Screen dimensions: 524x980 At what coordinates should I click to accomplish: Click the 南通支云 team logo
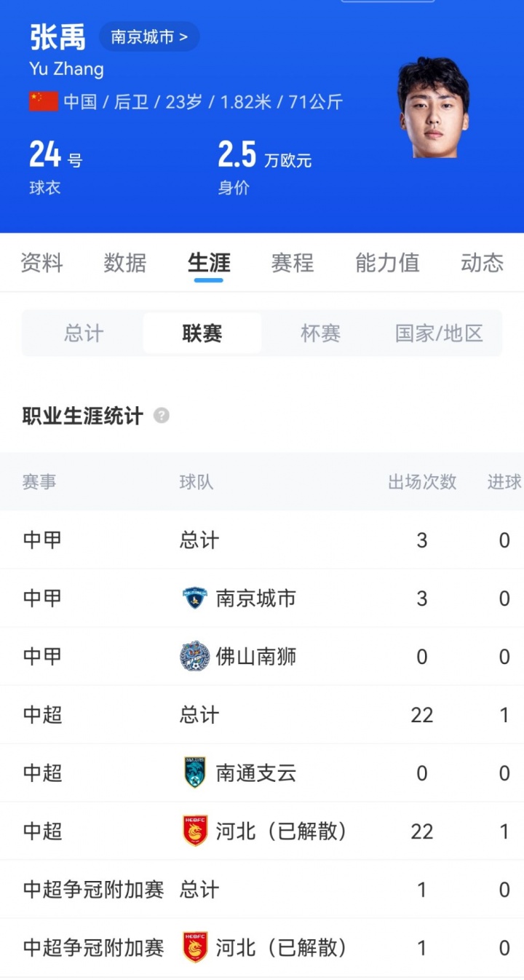click(x=194, y=772)
